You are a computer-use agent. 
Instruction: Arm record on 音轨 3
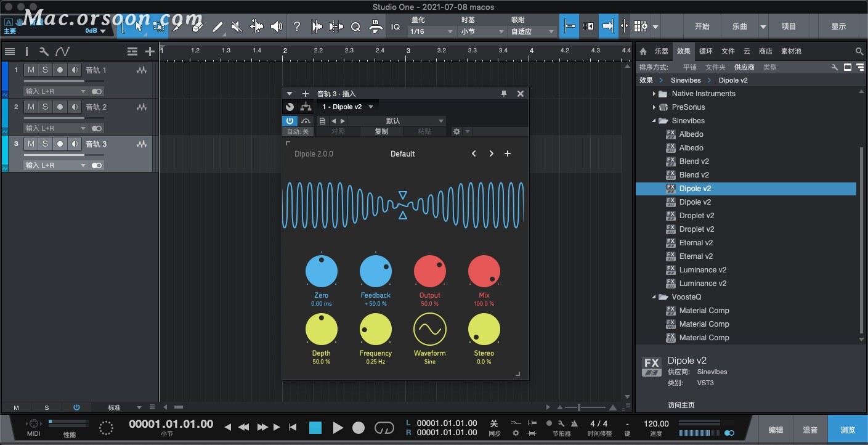click(60, 144)
